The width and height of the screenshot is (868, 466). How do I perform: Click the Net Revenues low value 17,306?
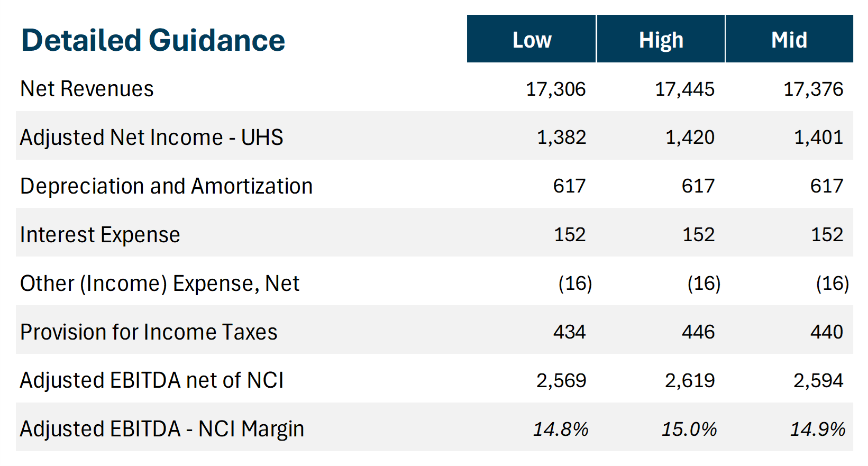point(555,89)
